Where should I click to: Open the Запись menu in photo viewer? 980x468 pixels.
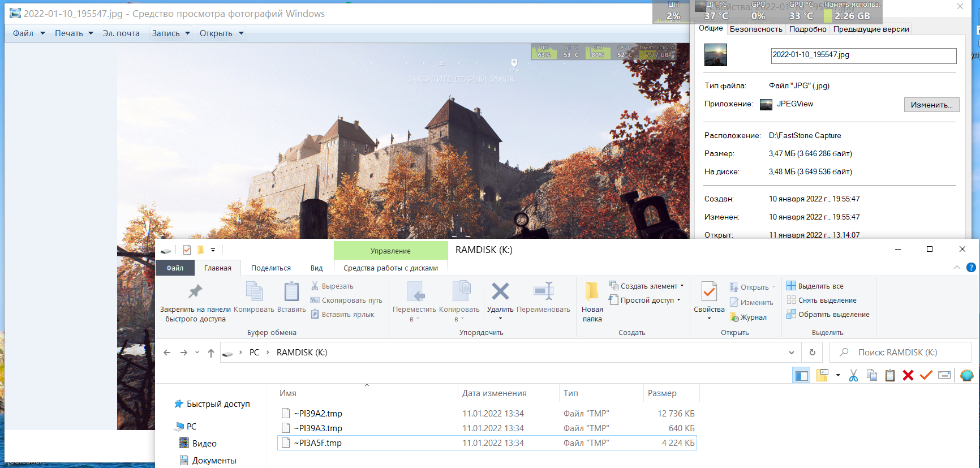tap(171, 33)
